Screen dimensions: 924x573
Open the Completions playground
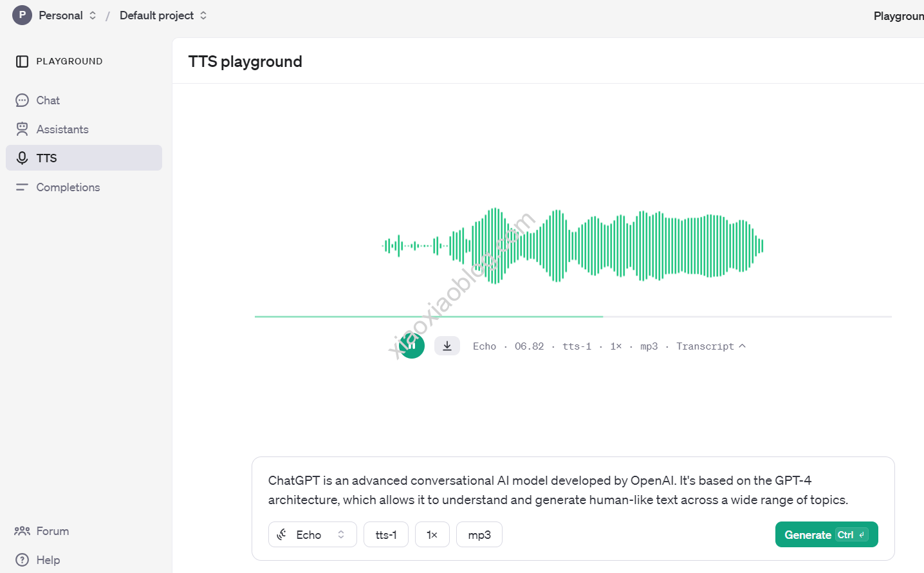coord(84,187)
